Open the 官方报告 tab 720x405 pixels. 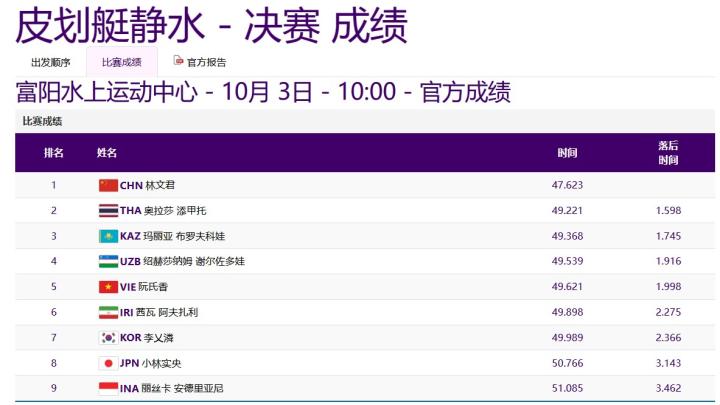click(x=206, y=62)
